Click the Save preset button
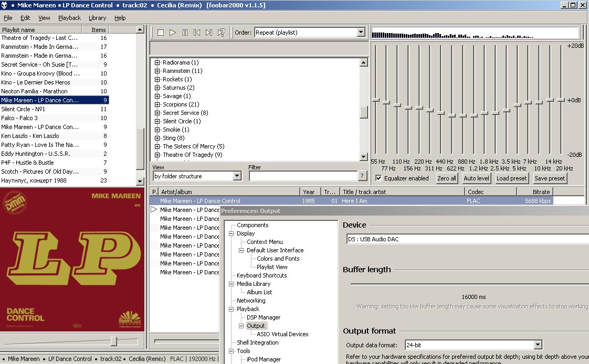The width and height of the screenshot is (589, 364). (x=550, y=178)
